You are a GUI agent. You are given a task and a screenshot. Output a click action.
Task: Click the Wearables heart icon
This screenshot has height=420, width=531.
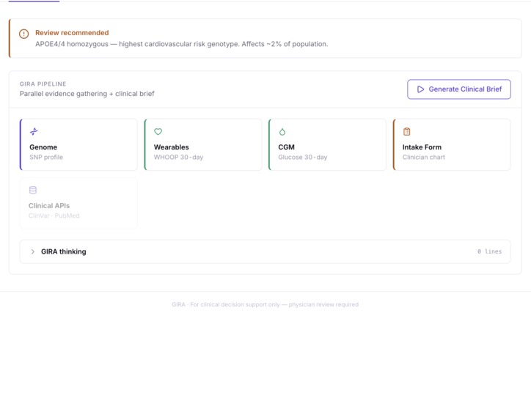(x=158, y=131)
